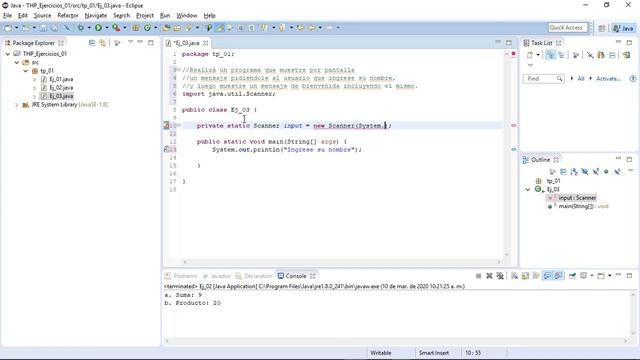Open the Navigate menu
640x360 pixels.
pyautogui.click(x=96, y=16)
